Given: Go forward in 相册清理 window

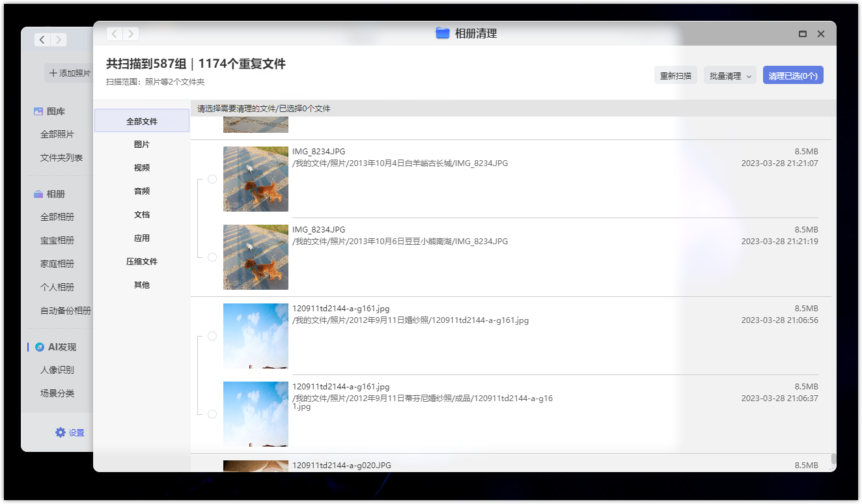Looking at the screenshot, I should point(131,34).
